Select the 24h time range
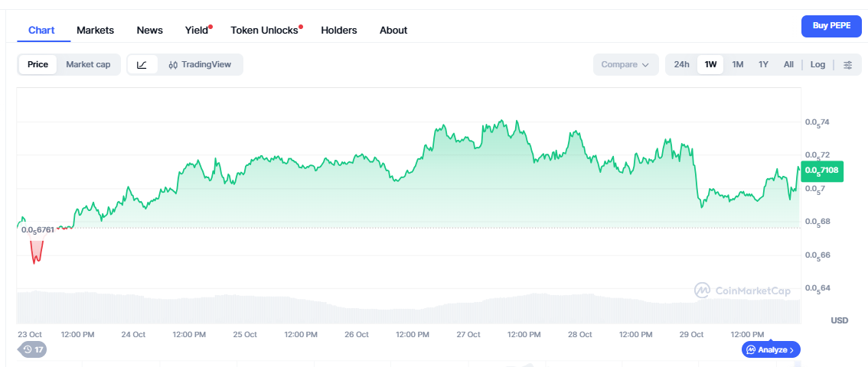 pyautogui.click(x=681, y=65)
